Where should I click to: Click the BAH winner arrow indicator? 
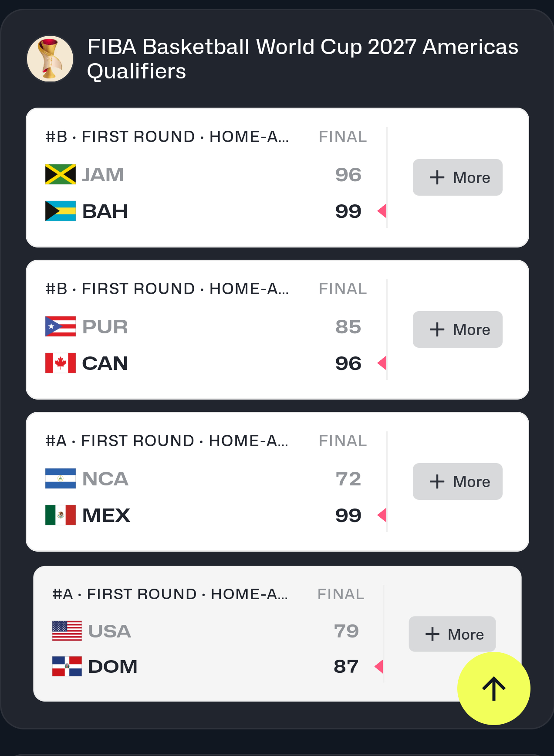(382, 211)
